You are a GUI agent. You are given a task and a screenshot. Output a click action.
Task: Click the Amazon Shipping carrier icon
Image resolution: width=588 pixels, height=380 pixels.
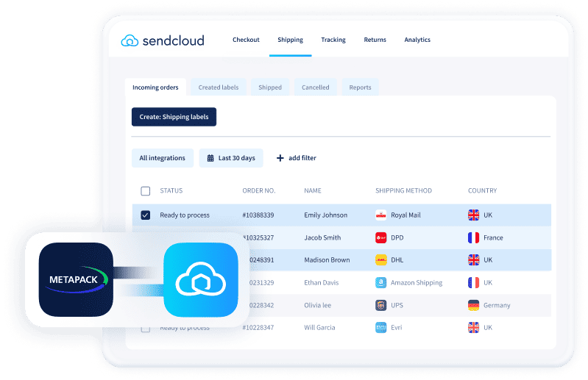pos(381,283)
